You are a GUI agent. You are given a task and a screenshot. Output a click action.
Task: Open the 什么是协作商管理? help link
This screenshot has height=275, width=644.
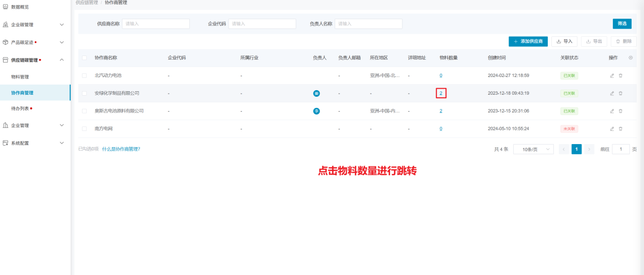pos(121,149)
